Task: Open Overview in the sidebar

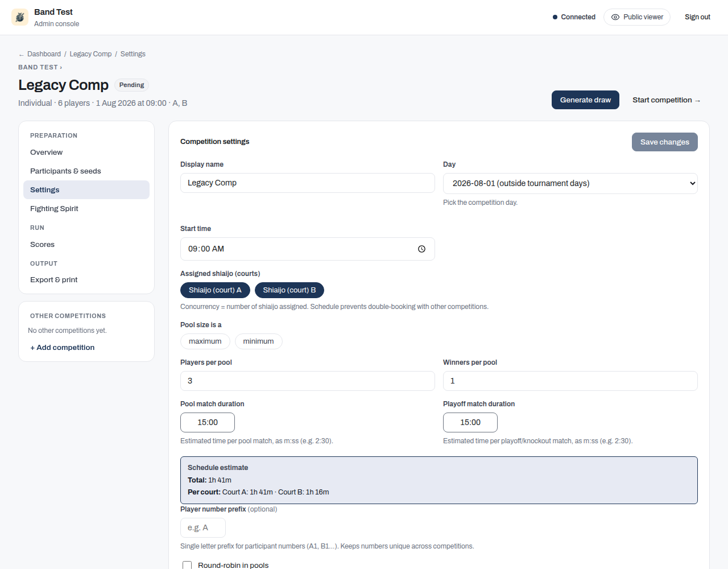Action: coord(86,152)
